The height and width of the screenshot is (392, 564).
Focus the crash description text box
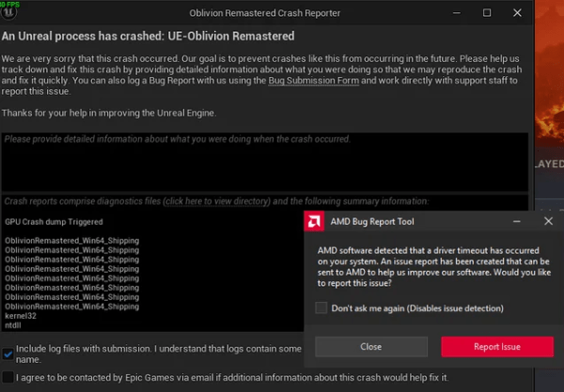263,160
